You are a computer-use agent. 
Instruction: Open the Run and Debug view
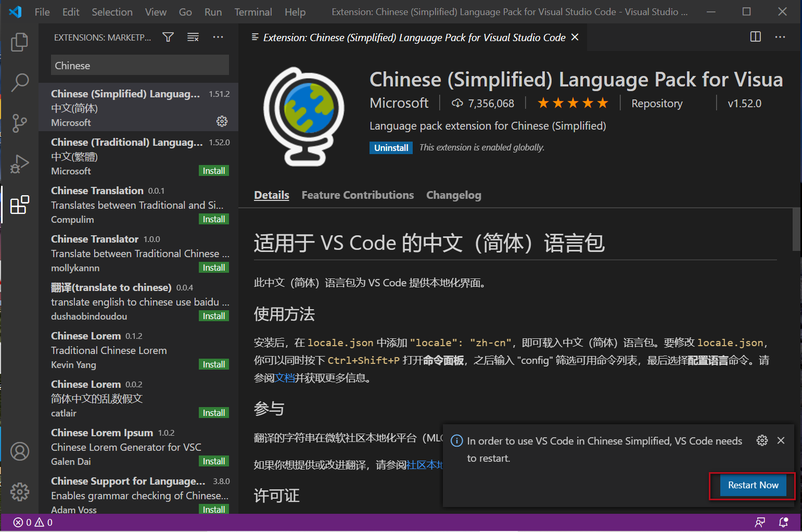tap(19, 164)
